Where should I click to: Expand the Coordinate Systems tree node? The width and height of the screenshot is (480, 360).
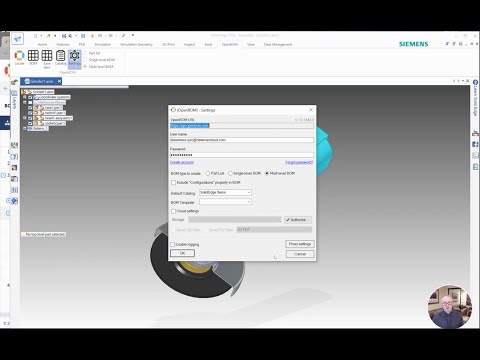(x=25, y=97)
